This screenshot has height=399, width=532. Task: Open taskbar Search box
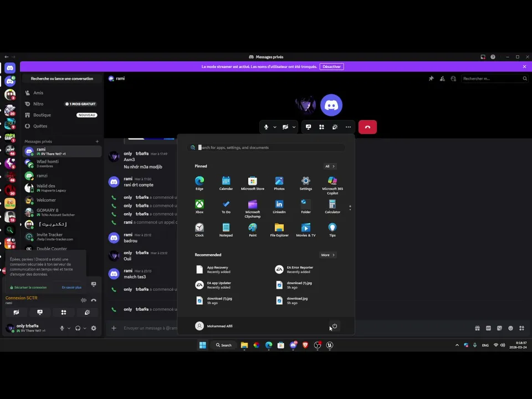coord(223,345)
